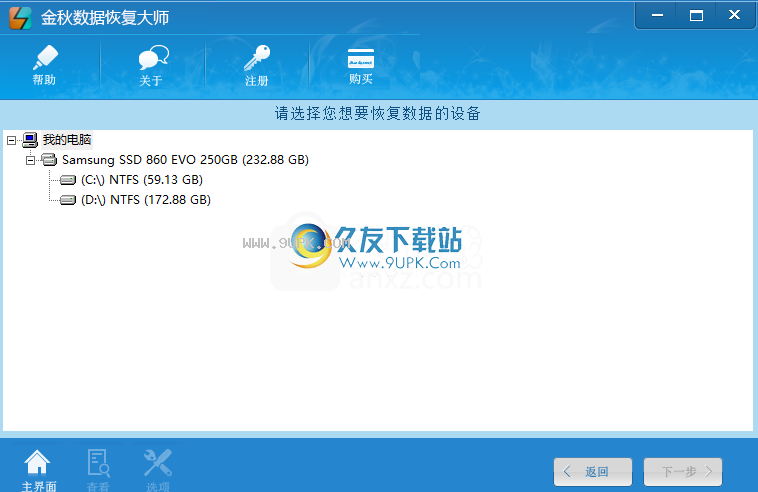The height and width of the screenshot is (492, 758).
Task: Maximize the application window
Action: (696, 15)
